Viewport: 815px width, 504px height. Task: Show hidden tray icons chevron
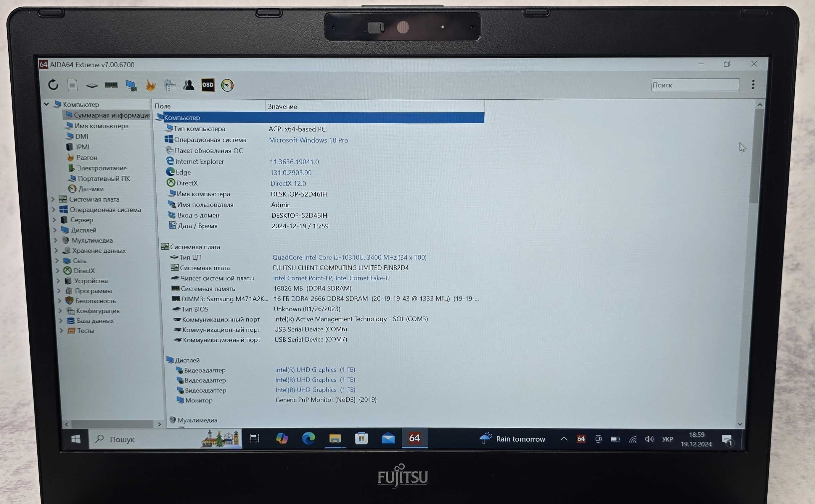point(564,439)
